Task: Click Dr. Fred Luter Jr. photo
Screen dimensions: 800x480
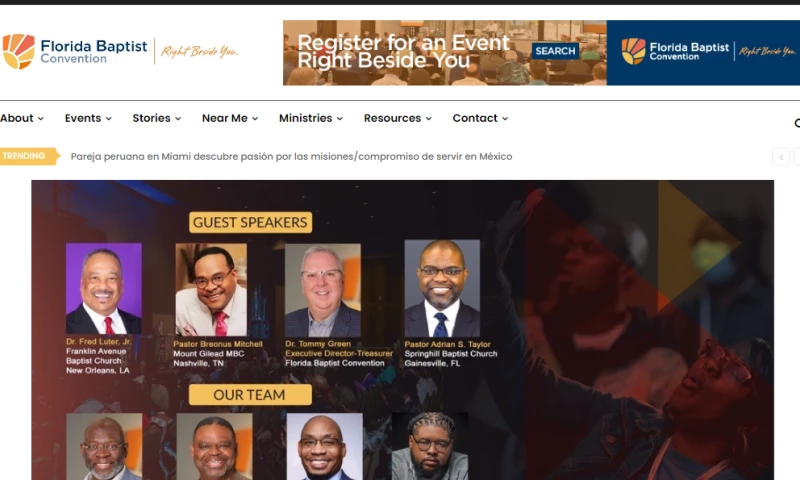Action: tap(104, 288)
